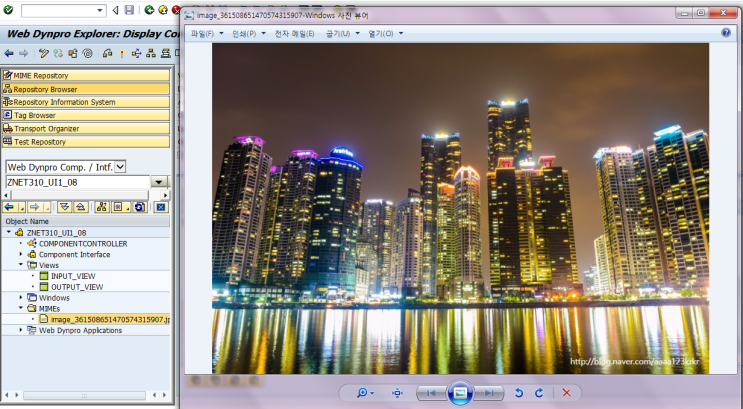Go to the previous photo
Image resolution: width=743 pixels, height=409 pixels.
click(431, 393)
